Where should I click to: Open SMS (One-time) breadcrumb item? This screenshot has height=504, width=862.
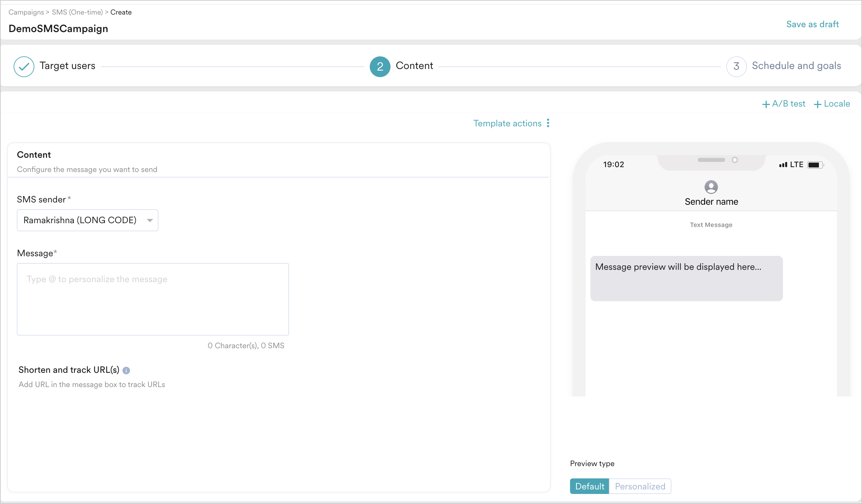coord(77,12)
